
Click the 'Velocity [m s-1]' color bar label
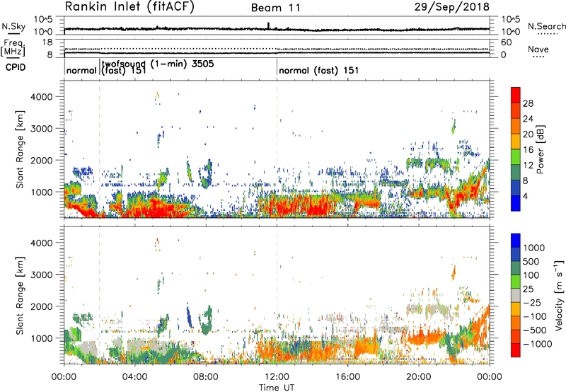point(559,295)
